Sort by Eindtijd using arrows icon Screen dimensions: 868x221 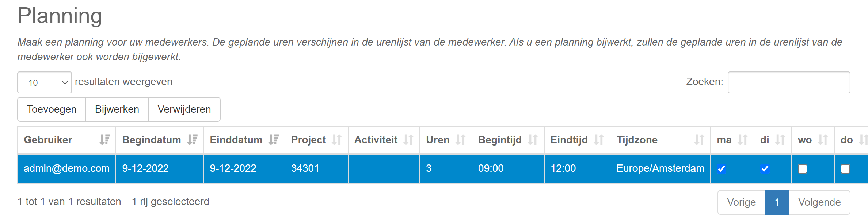click(x=599, y=140)
